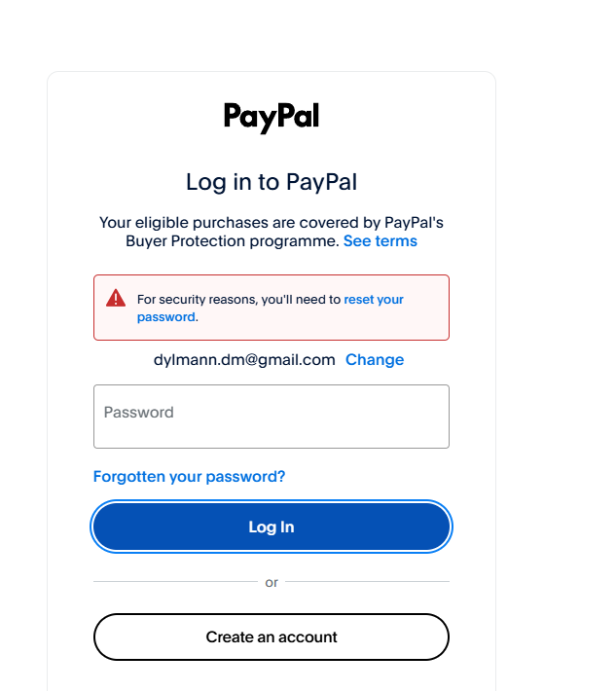Focus the Password input field
616x691 pixels.
click(x=272, y=417)
